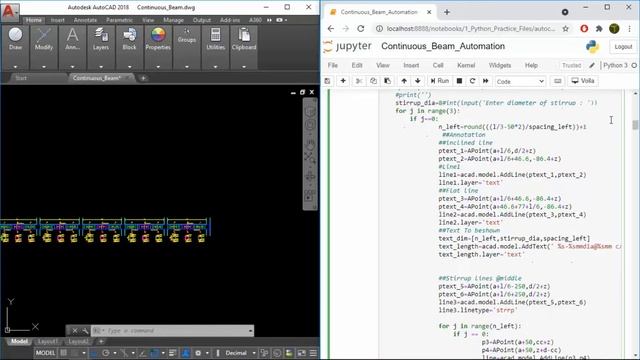This screenshot has width=640, height=360.
Task: Open the Cell menu in Jupyter
Action: tap(438, 65)
